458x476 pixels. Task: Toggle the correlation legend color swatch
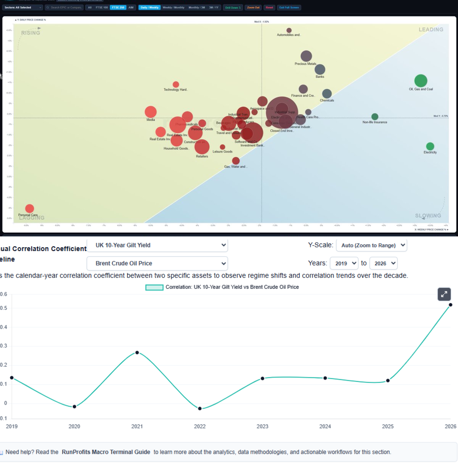[x=154, y=287]
